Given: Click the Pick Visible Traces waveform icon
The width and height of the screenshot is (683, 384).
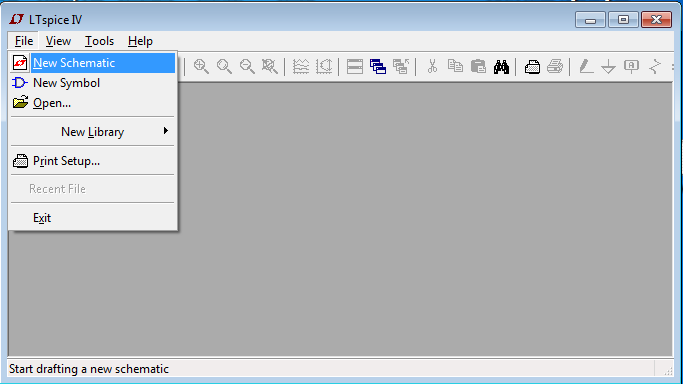Looking at the screenshot, I should tap(301, 66).
